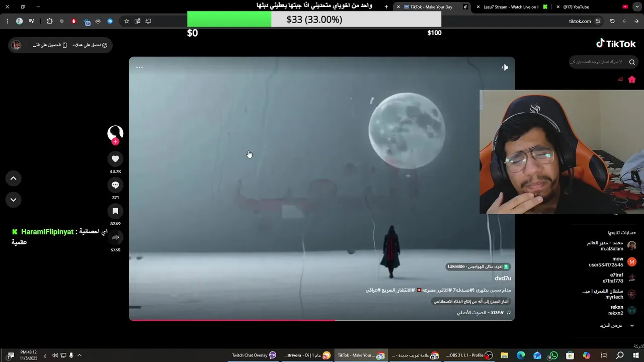
Task: Open Microsoft Edge from taskbar
Action: (x=521, y=355)
